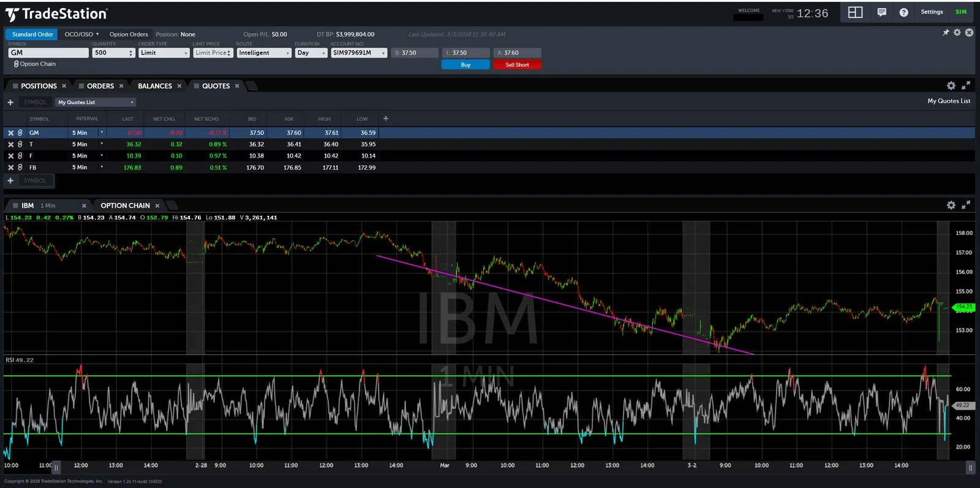The image size is (980, 488).
Task: Click the red Sell Short button
Action: click(x=517, y=64)
